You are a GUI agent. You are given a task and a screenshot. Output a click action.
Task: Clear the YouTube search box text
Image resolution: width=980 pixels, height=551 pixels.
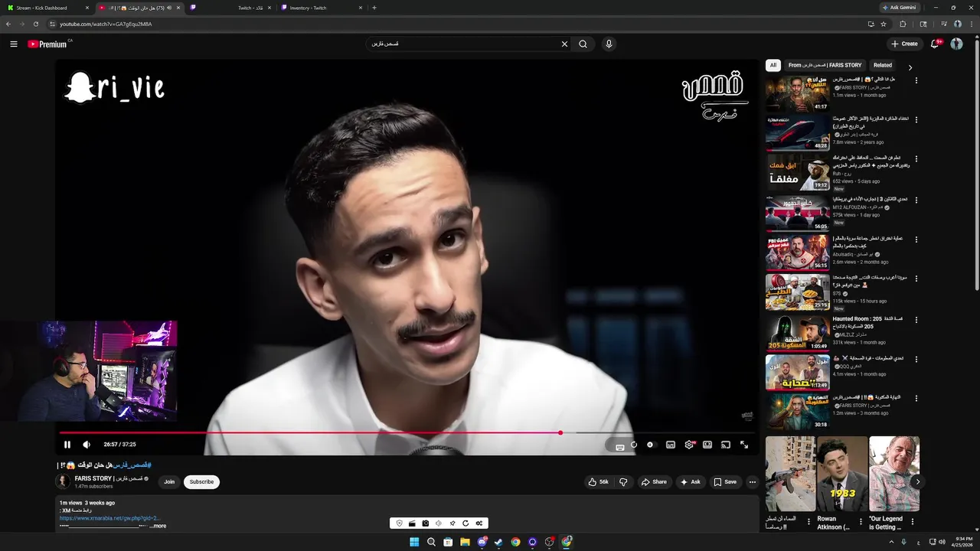(565, 44)
